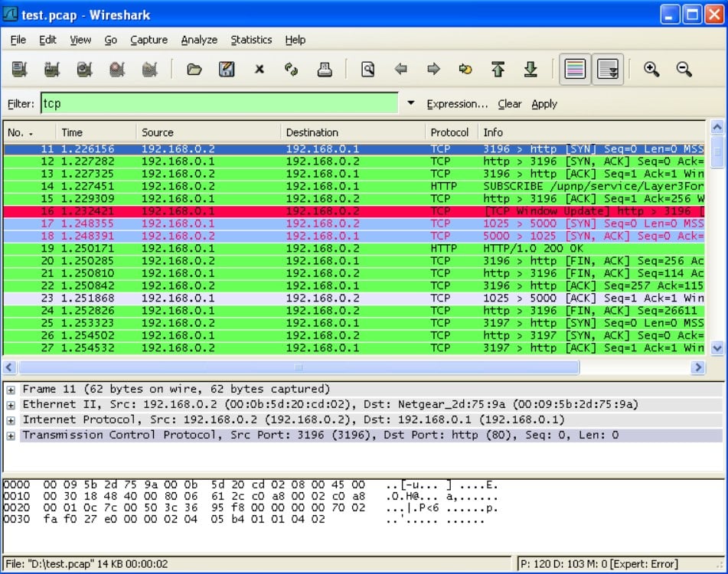This screenshot has width=728, height=574.
Task: Clear the display filter
Action: point(509,104)
